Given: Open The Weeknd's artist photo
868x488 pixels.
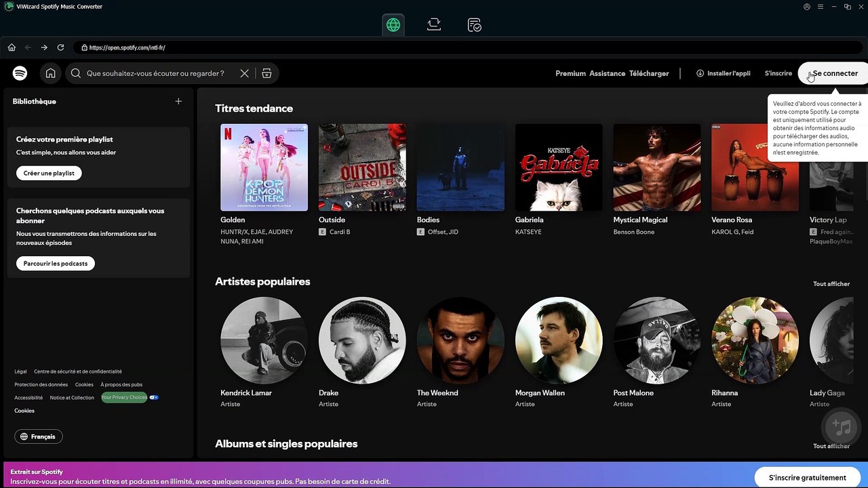Looking at the screenshot, I should tap(460, 340).
